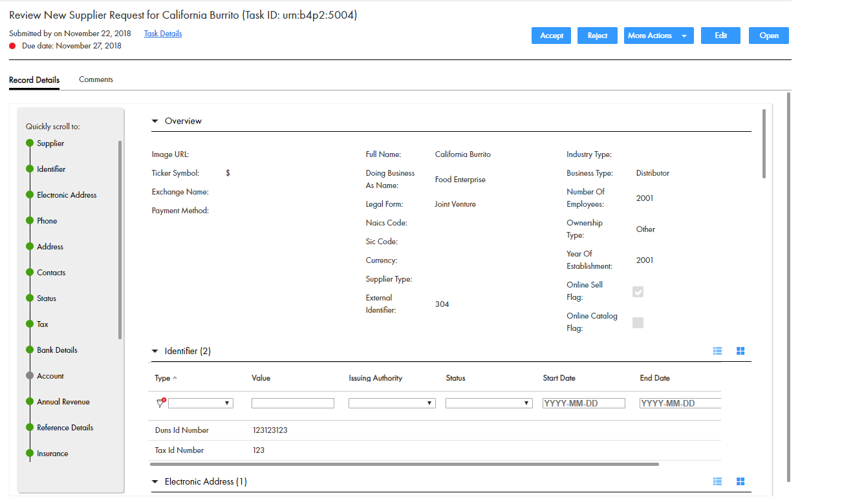Viewport: 853px width, 504px height.
Task: Click the Edit button
Action: point(720,36)
